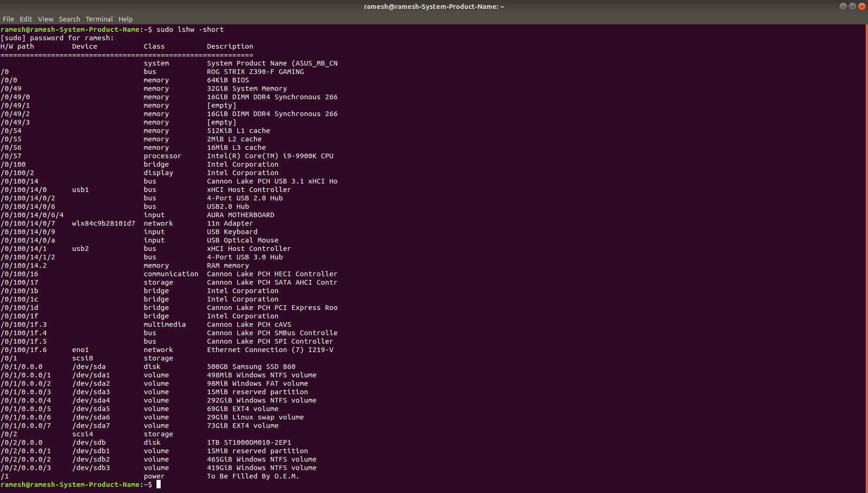Click the 29GiB Linux swap volume entry
Viewport: 868px width, 493px height.
coord(255,417)
